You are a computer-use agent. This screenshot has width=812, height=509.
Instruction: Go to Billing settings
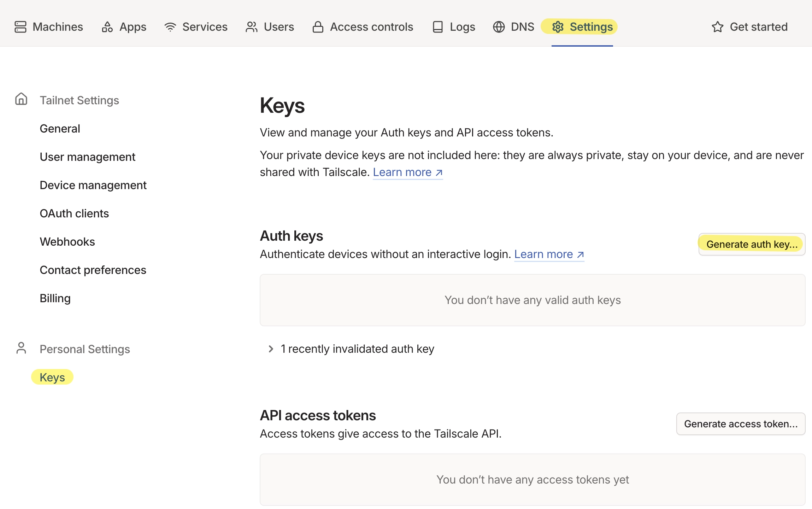[x=55, y=298]
